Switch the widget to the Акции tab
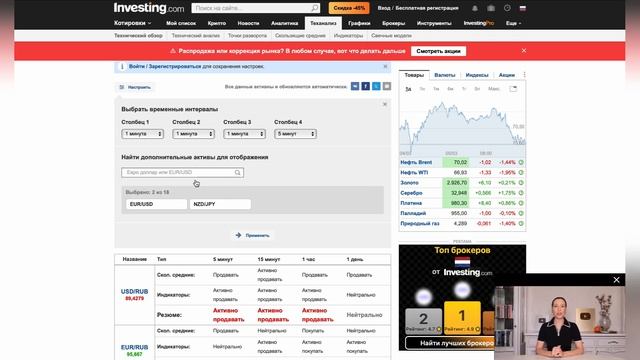Viewport: 640px width, 360px height. tap(507, 75)
